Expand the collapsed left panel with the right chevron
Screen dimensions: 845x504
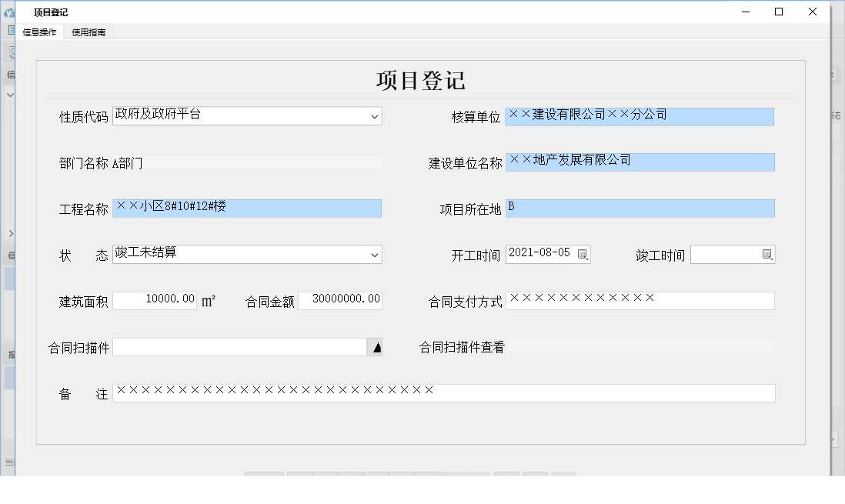coord(10,233)
